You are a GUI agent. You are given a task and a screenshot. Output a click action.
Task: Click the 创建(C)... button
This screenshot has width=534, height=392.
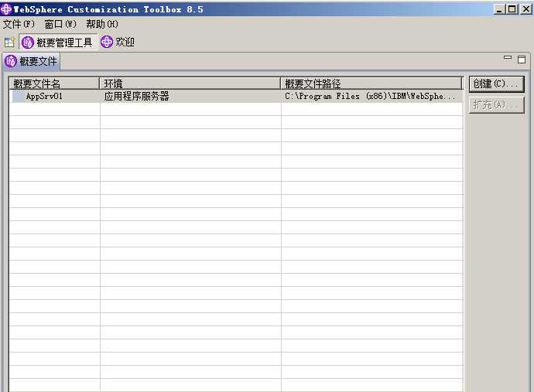coord(496,84)
